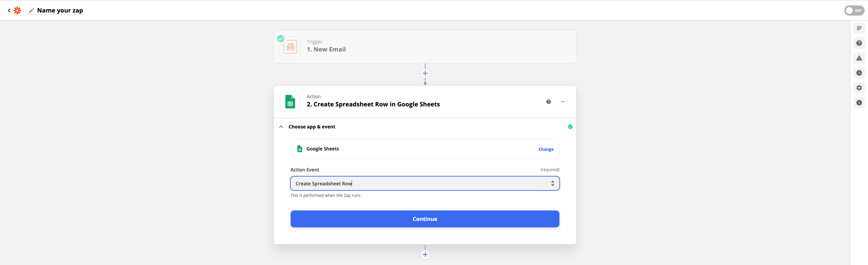Image resolution: width=868 pixels, height=265 pixels.
Task: Click the help icon on the action step
Action: pyautogui.click(x=548, y=102)
